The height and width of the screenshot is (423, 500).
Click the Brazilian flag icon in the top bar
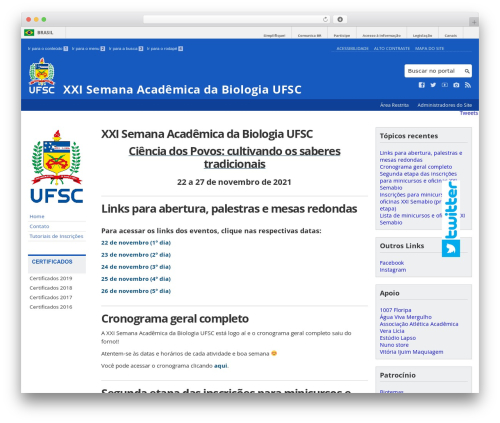(x=29, y=32)
